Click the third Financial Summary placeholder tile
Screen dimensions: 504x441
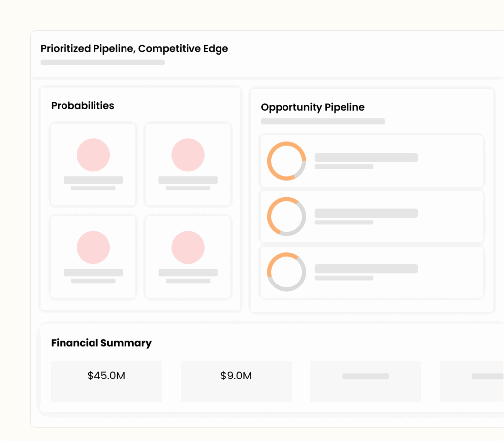click(x=365, y=381)
